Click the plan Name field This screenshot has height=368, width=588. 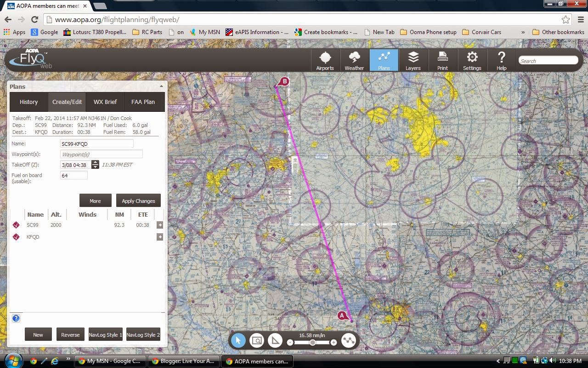96,144
